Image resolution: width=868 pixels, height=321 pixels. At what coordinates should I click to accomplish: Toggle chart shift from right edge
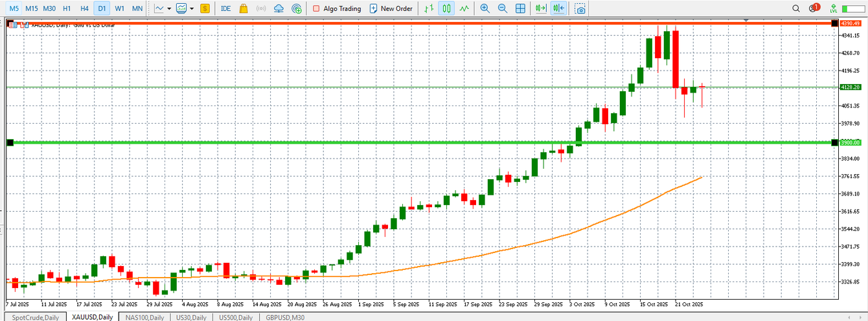point(559,8)
